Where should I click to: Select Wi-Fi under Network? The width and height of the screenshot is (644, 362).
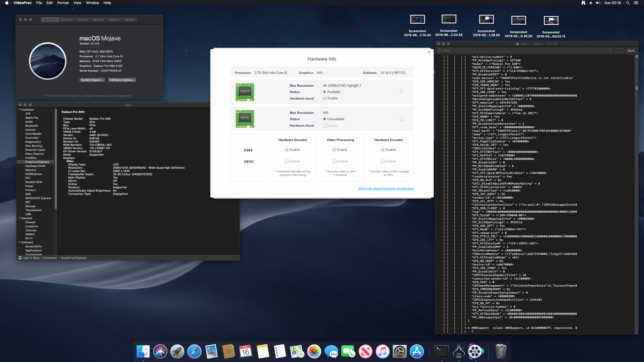coord(29,238)
